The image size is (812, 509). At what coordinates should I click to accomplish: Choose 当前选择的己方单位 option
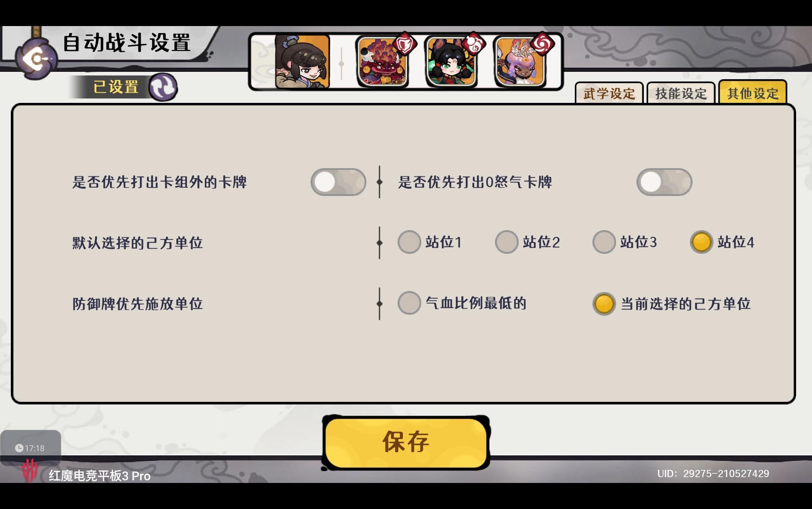(672, 304)
